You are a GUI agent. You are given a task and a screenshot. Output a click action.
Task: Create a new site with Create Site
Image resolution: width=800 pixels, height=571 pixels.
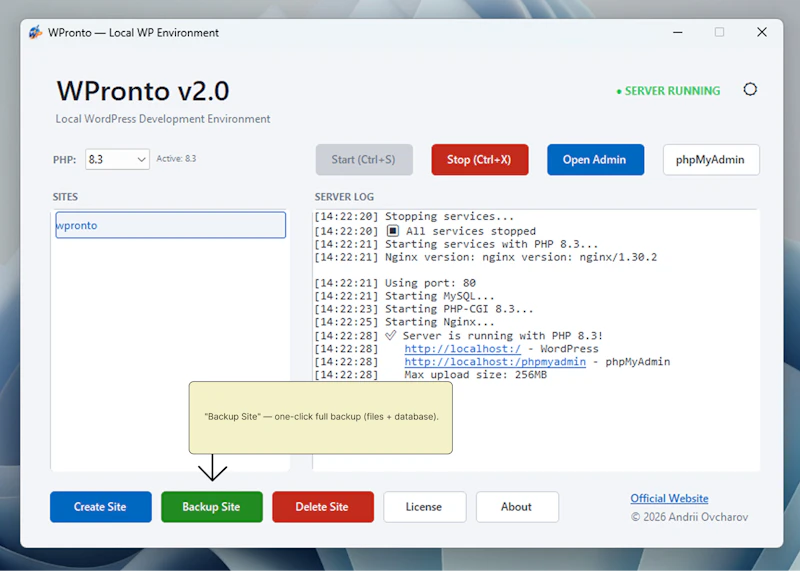tap(101, 507)
